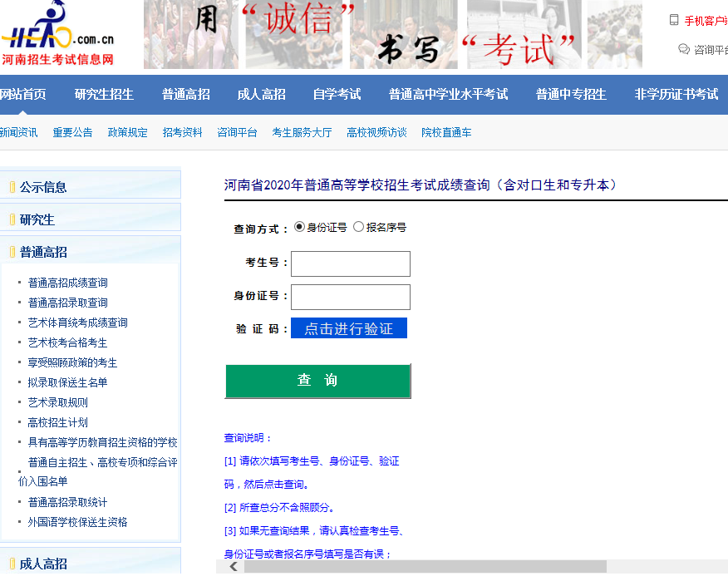Select the 报名序号 query method radio
728x586 pixels.
tap(359, 227)
